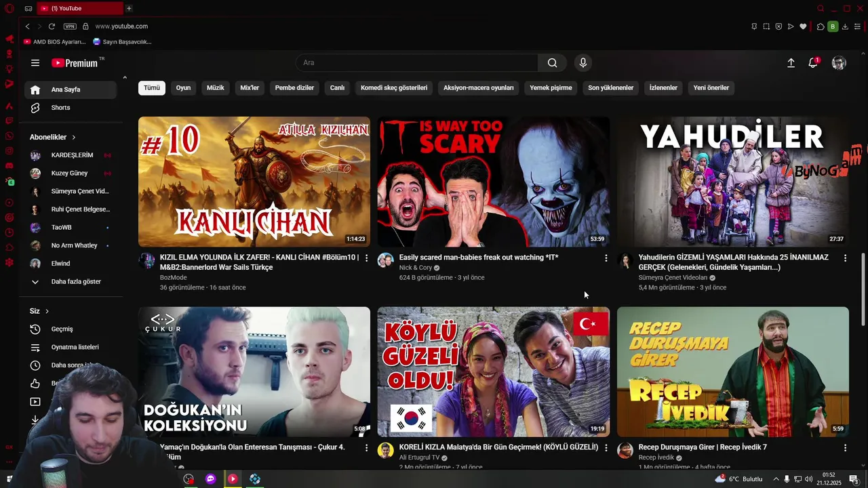
Task: Open the browser snapshot tool
Action: tap(766, 26)
